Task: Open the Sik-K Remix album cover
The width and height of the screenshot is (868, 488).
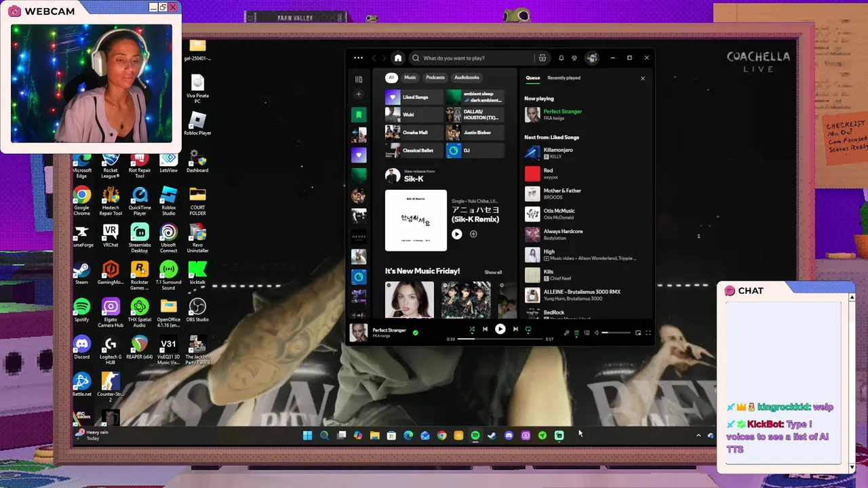Action: tap(416, 220)
